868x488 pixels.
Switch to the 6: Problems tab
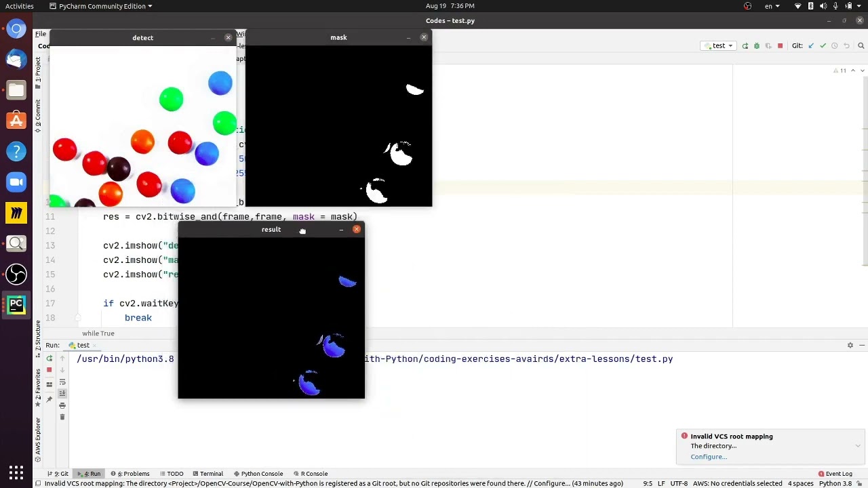coord(133,474)
